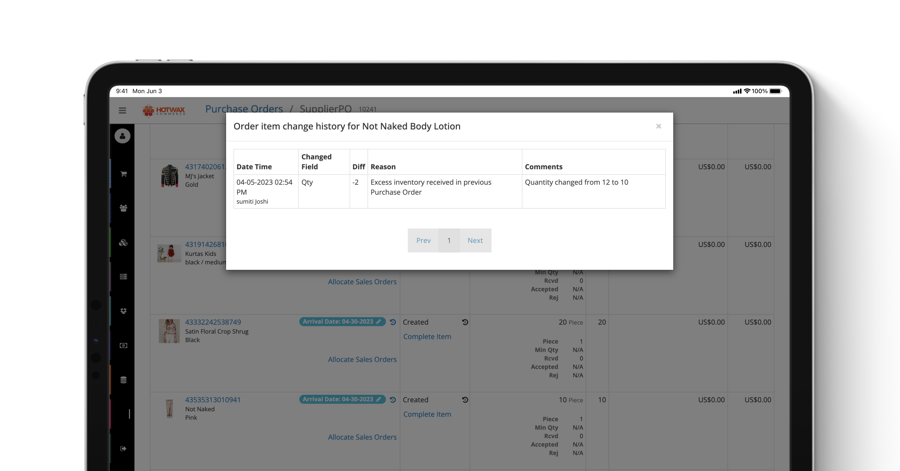Screen dimensions: 900x471
Task: Select page 1 in pagination
Action: (449, 240)
